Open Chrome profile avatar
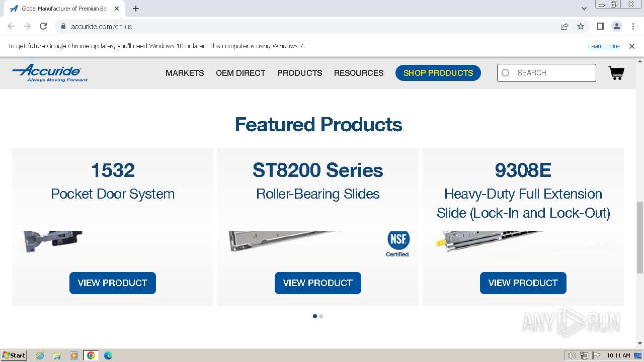644x362 pixels. pyautogui.click(x=616, y=26)
